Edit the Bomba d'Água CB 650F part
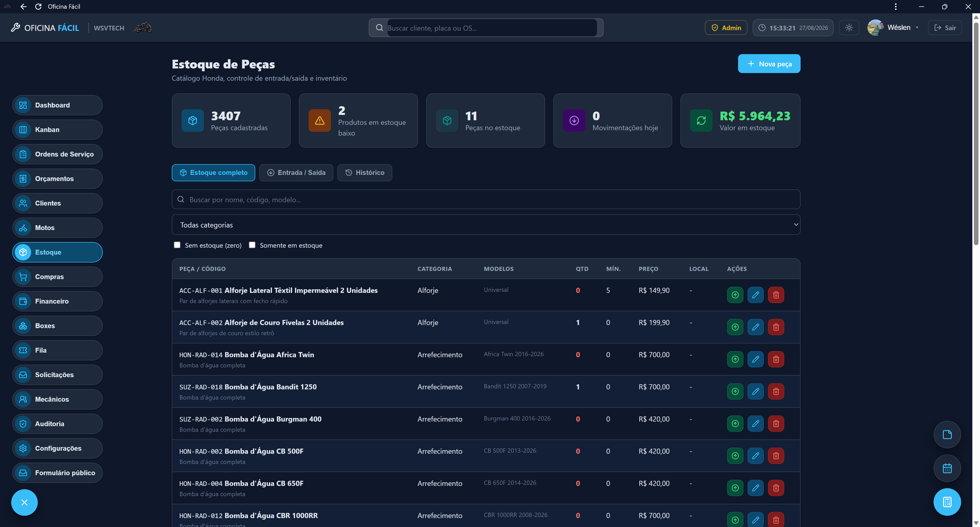The width and height of the screenshot is (980, 527). tap(755, 488)
